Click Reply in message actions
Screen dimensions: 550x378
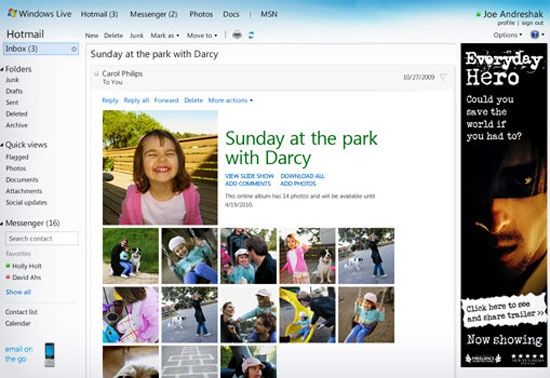(110, 100)
